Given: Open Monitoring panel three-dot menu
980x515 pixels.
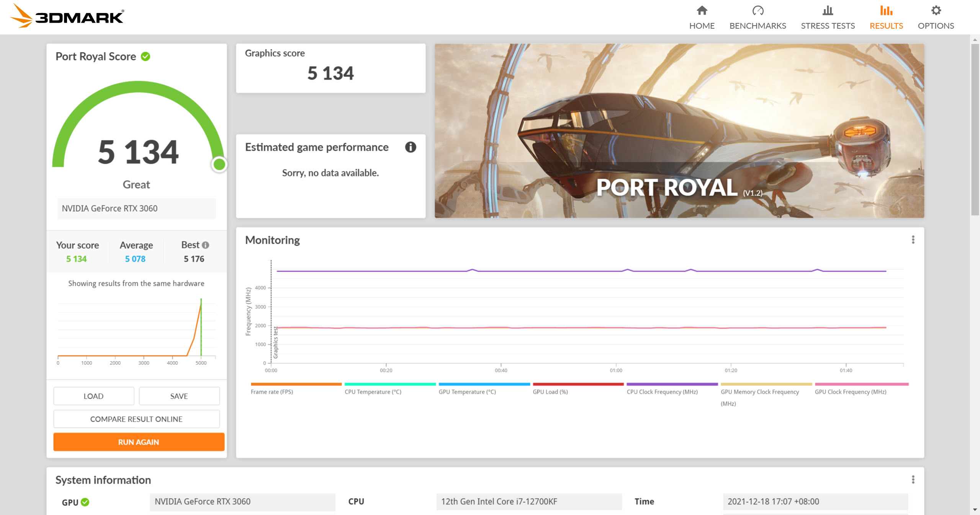Looking at the screenshot, I should (913, 240).
